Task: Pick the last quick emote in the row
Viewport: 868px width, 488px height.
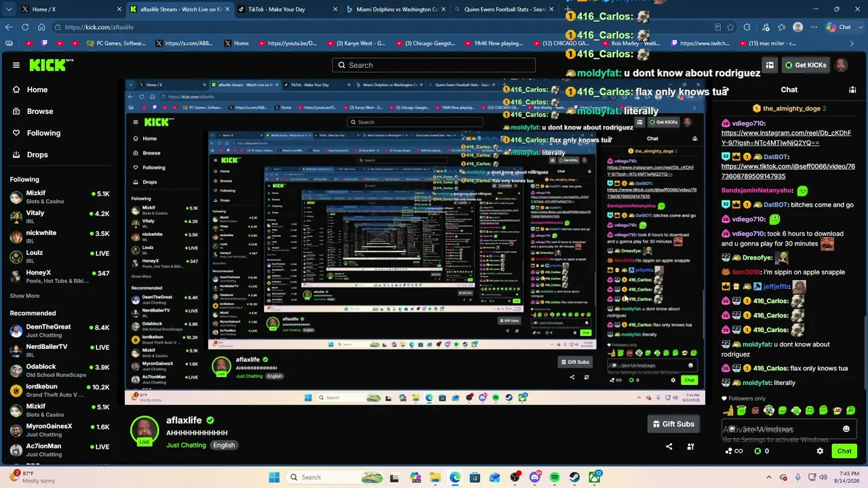Action: tap(850, 410)
